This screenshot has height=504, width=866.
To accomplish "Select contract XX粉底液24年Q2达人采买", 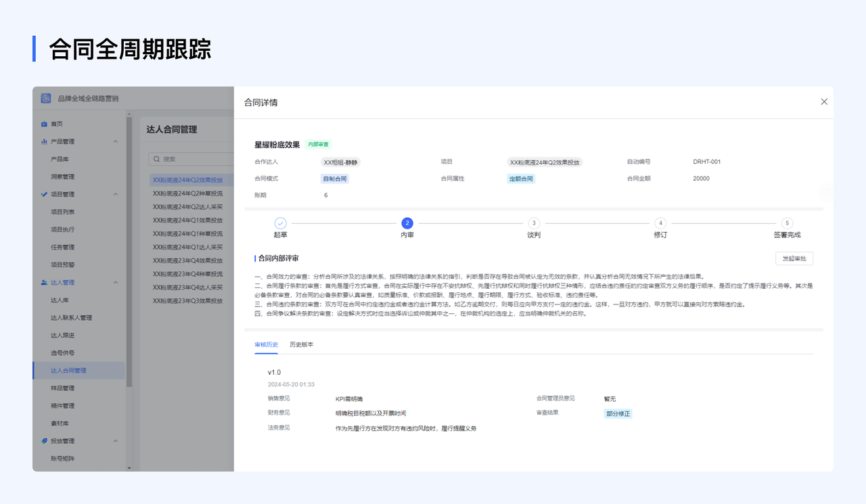I will (x=187, y=206).
